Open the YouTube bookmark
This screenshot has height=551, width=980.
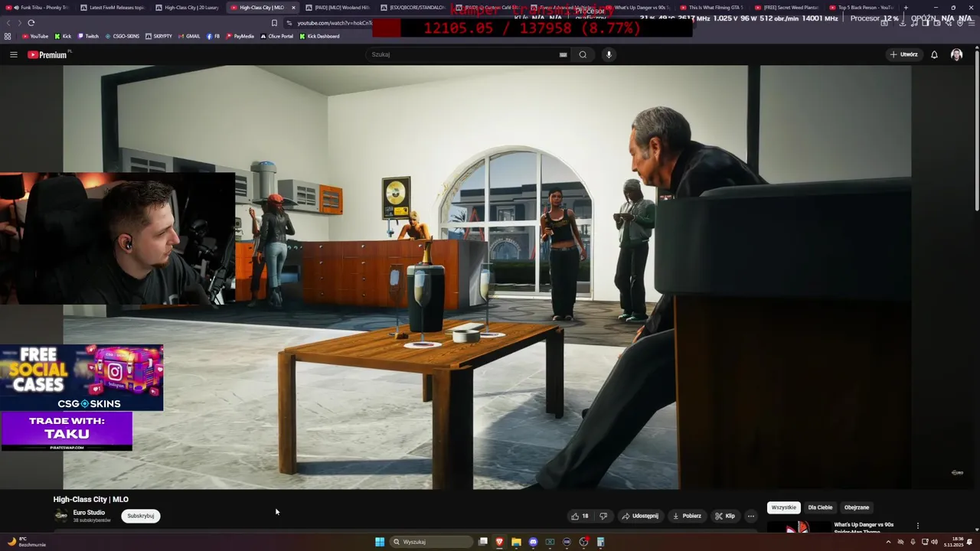(x=35, y=36)
